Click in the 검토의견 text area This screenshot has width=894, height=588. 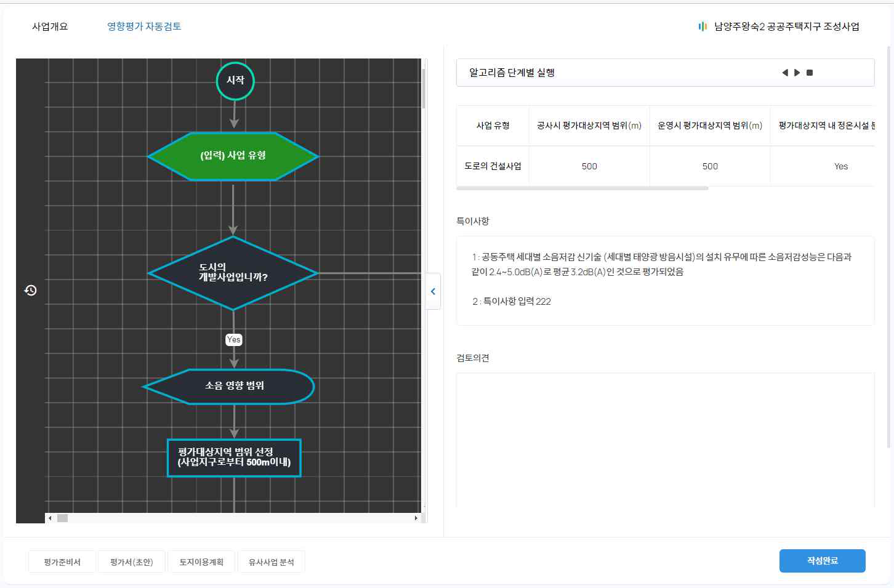pyautogui.click(x=665, y=440)
